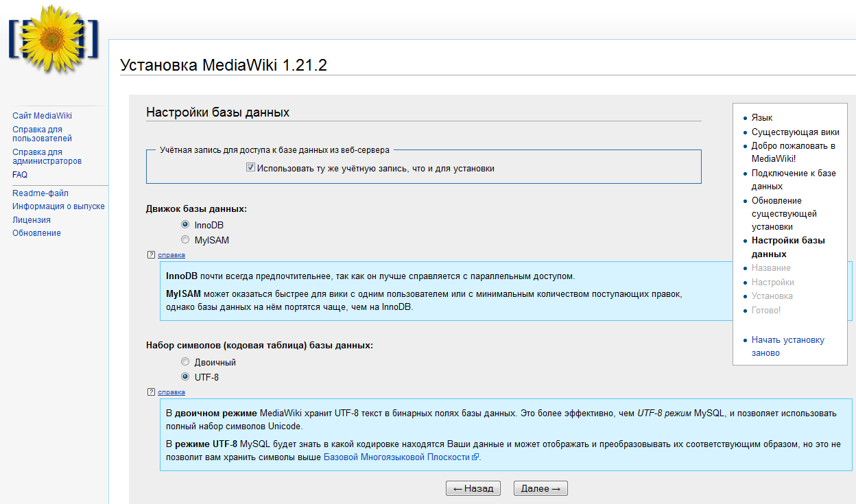
Task: Click the greyed Название step
Action: pyautogui.click(x=771, y=268)
